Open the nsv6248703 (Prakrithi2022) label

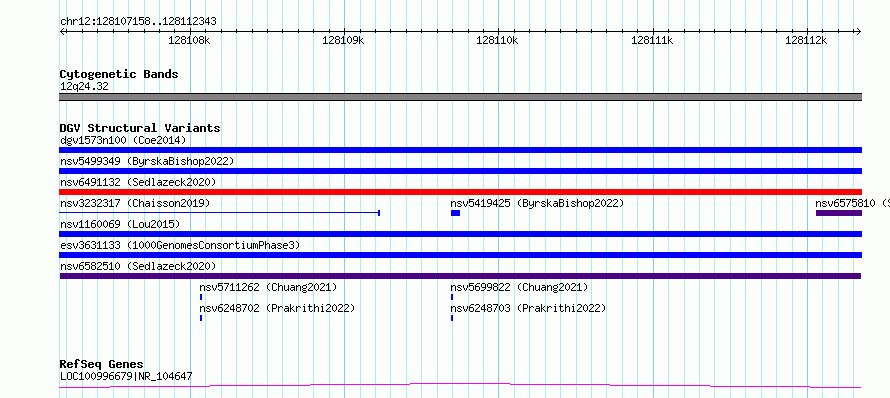point(528,308)
